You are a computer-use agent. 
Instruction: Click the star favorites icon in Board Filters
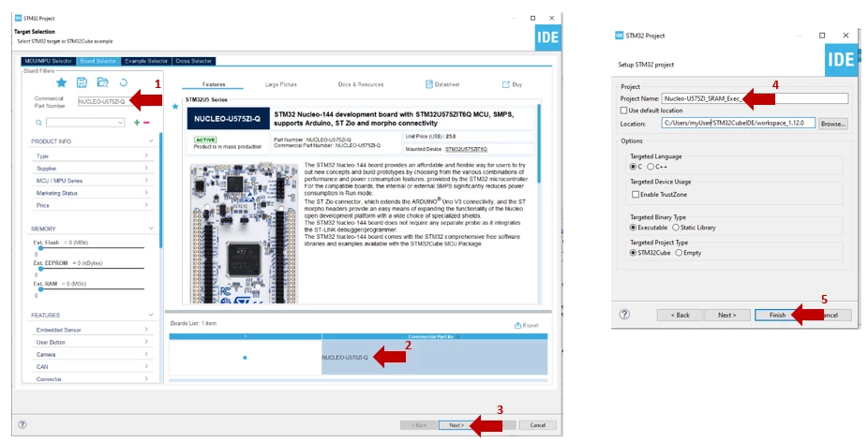62,83
